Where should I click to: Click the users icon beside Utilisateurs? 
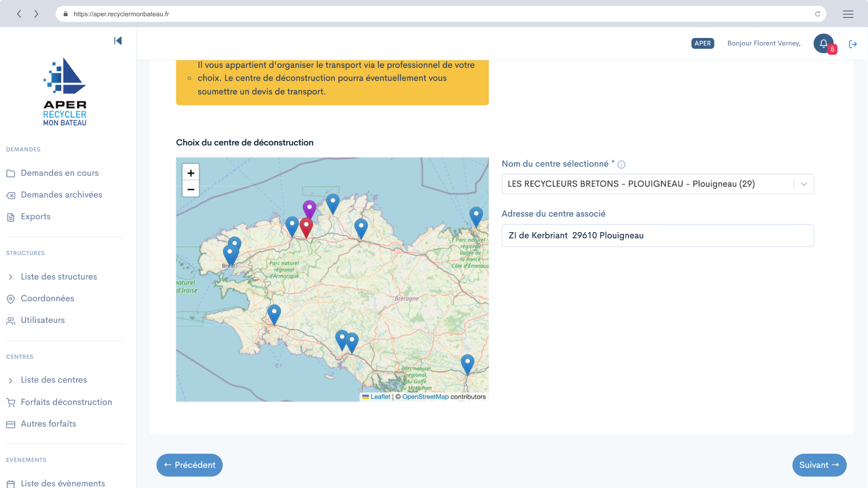10,321
